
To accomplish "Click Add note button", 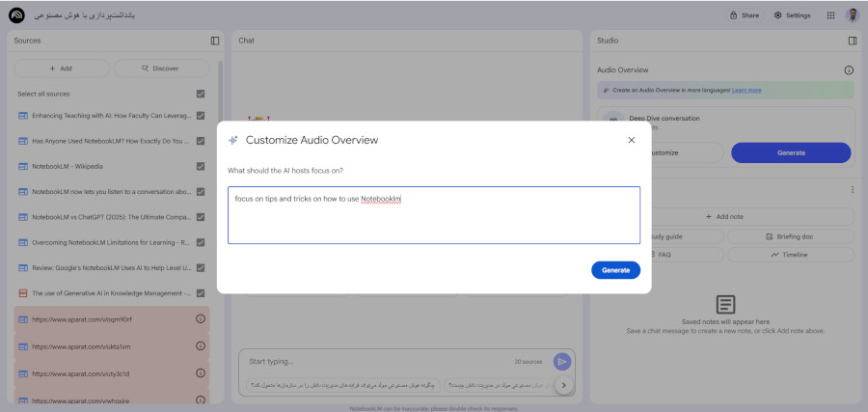I will [x=724, y=216].
